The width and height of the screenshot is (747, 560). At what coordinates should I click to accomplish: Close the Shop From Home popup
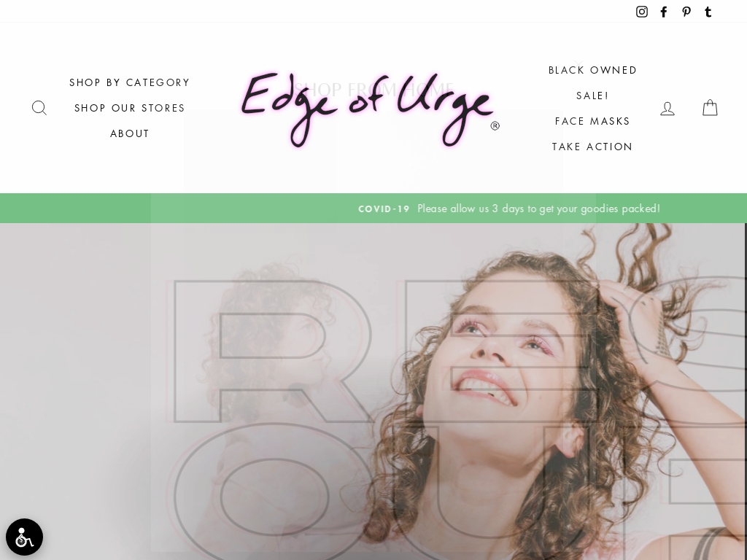578,64
